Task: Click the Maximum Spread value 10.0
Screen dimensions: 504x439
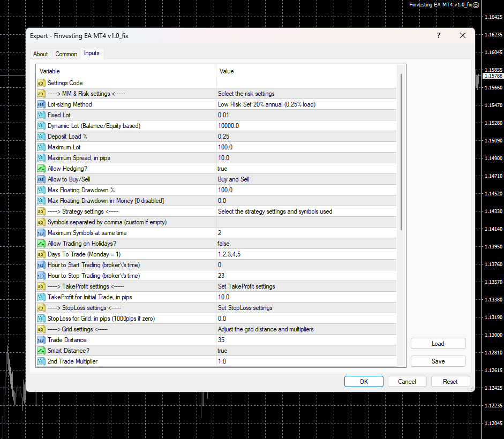Action: click(x=306, y=158)
